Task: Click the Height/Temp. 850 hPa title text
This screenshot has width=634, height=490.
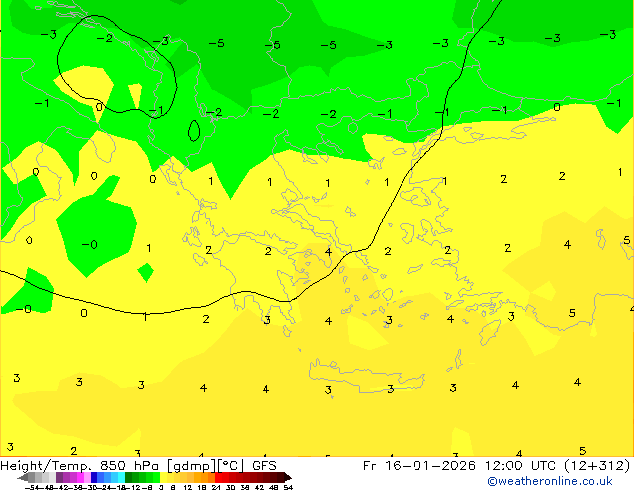Action: coord(79,466)
